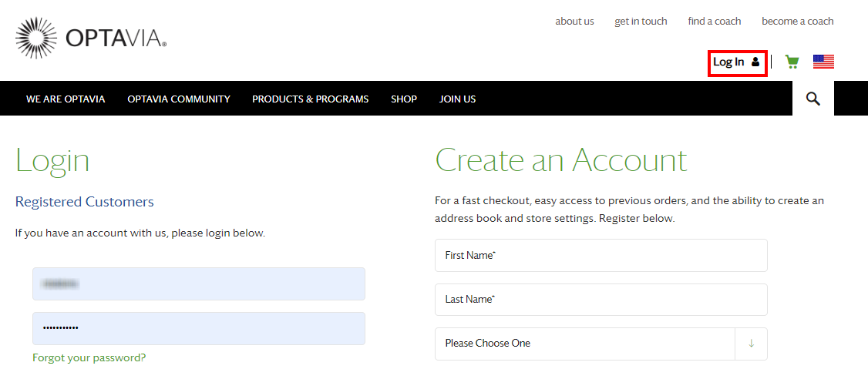The width and height of the screenshot is (868, 369).
Task: Open OPTAVIA COMMUNITY menu
Action: [179, 99]
